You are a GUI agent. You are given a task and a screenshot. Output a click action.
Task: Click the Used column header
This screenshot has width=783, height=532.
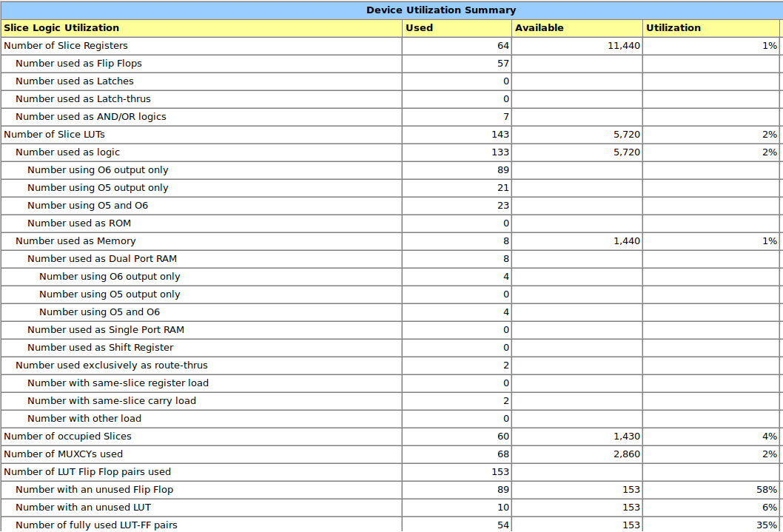coord(419,28)
